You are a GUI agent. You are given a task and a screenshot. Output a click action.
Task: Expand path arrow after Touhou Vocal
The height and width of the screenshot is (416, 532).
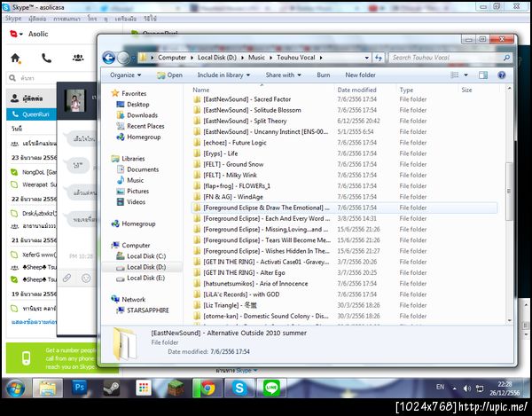pos(321,58)
